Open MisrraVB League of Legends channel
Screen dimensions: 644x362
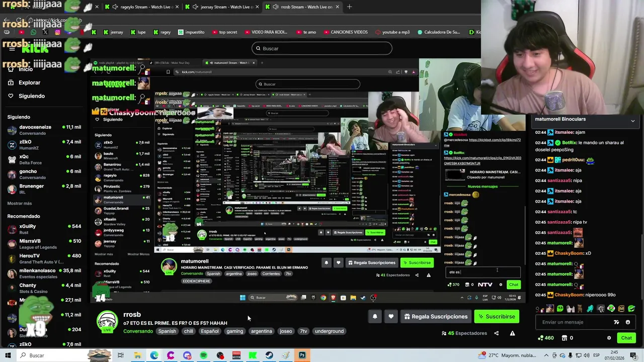(x=44, y=243)
